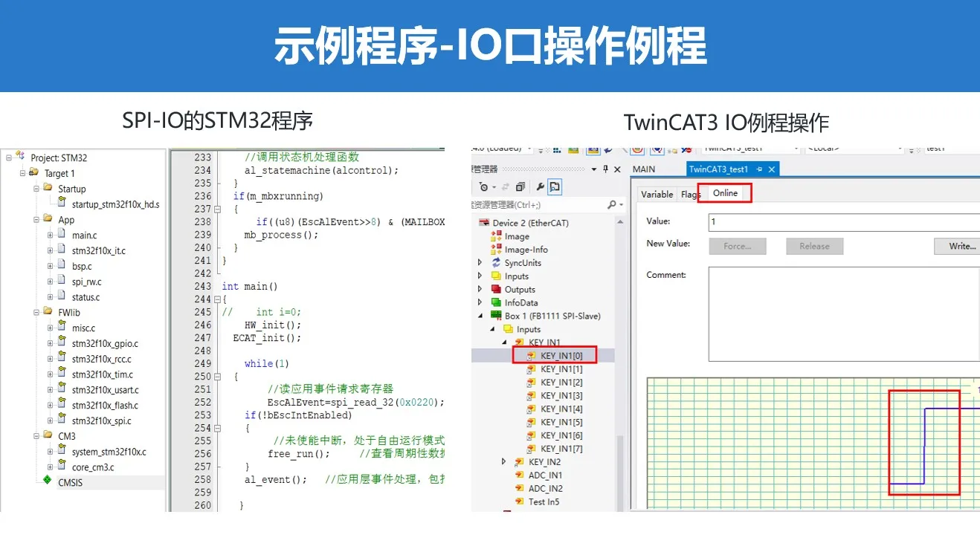Viewport: 980px width, 549px height.
Task: Click the Device 2 (EtherCAT) device icon
Action: click(483, 223)
